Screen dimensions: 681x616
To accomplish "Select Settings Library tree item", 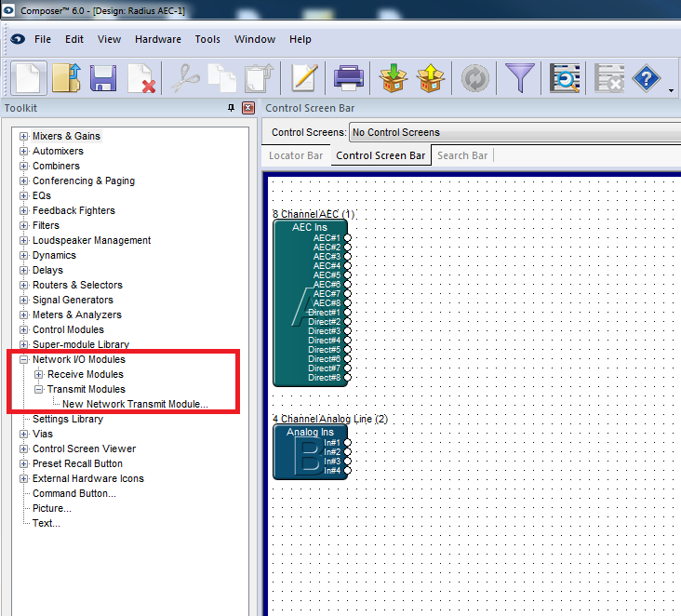I will click(x=68, y=419).
